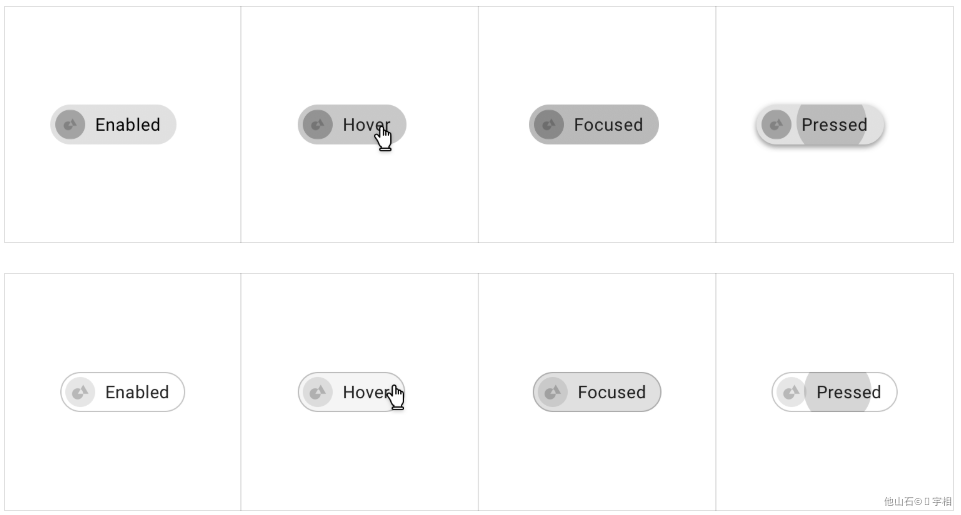Select the filled Enabled chip label

pyautogui.click(x=127, y=124)
